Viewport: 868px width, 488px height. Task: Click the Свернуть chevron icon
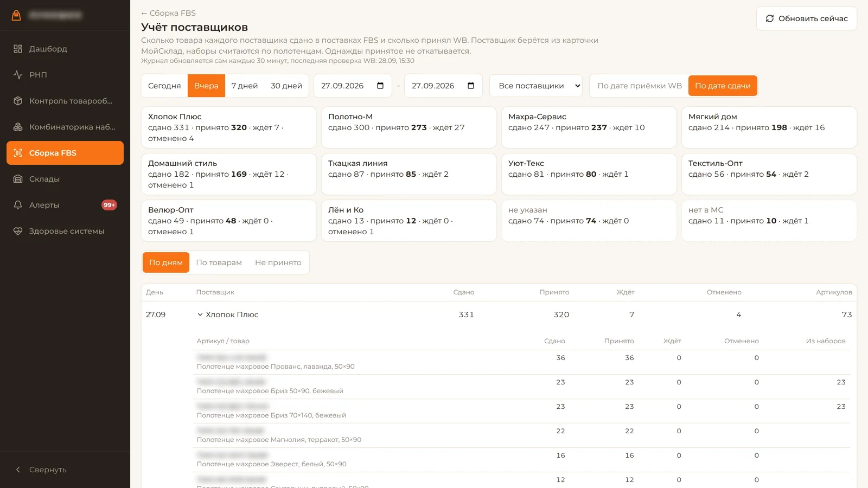[x=18, y=470]
